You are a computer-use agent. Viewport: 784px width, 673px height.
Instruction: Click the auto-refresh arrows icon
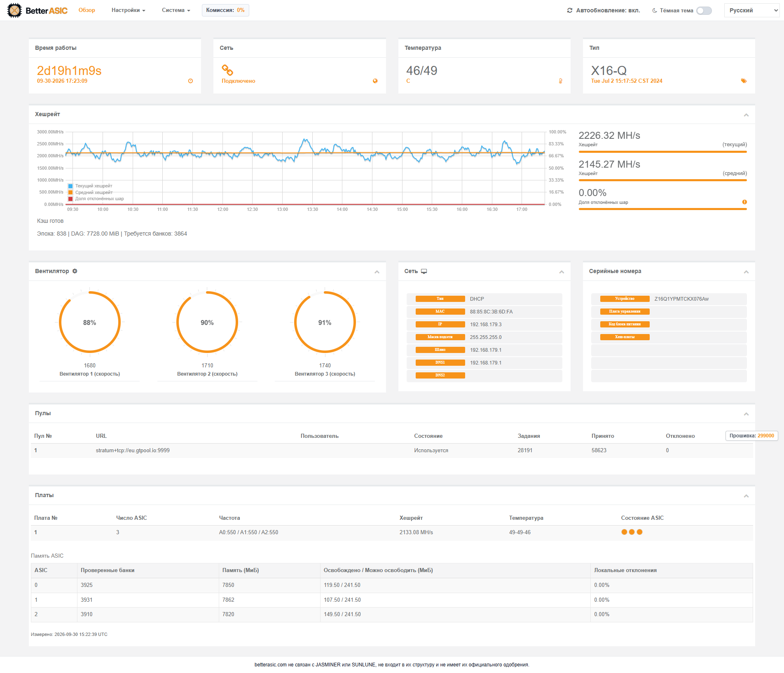click(570, 10)
